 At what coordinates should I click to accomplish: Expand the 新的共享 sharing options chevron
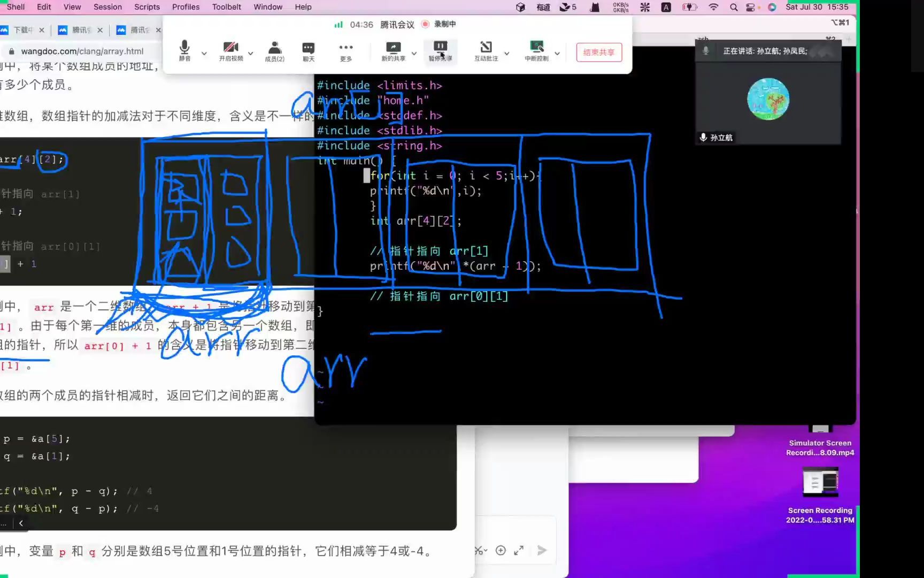point(414,54)
